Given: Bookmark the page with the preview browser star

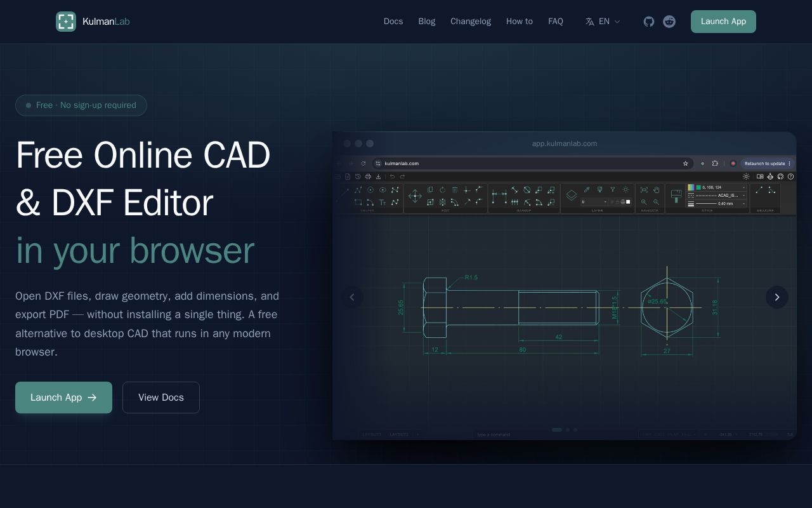Looking at the screenshot, I should tap(685, 163).
